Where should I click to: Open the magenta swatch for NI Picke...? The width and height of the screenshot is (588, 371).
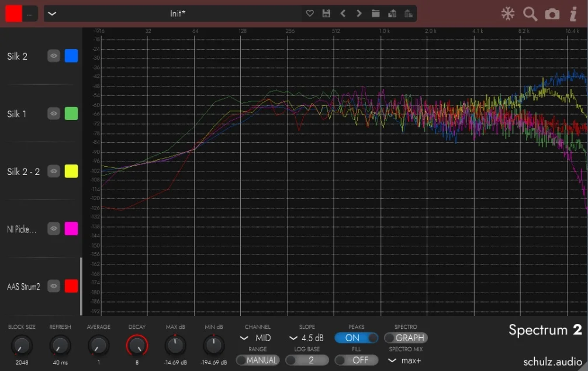tap(71, 229)
